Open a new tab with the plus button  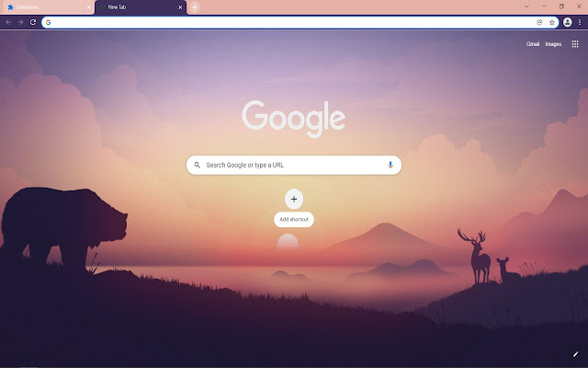195,7
